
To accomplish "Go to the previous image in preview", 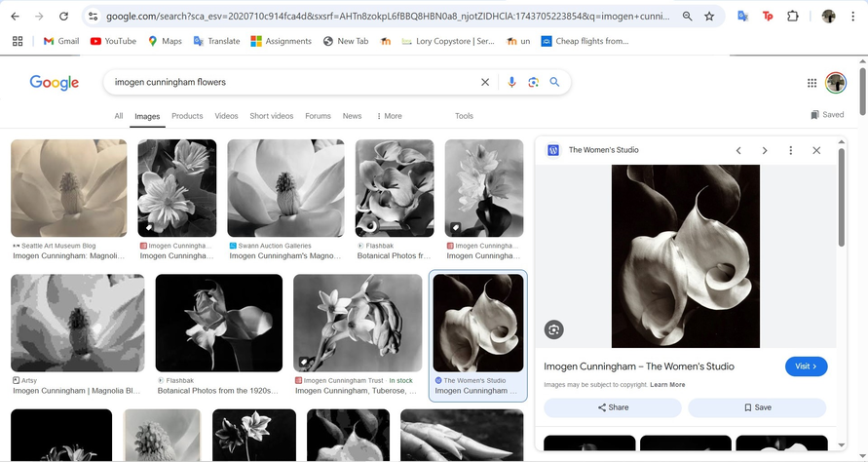I will pos(738,150).
